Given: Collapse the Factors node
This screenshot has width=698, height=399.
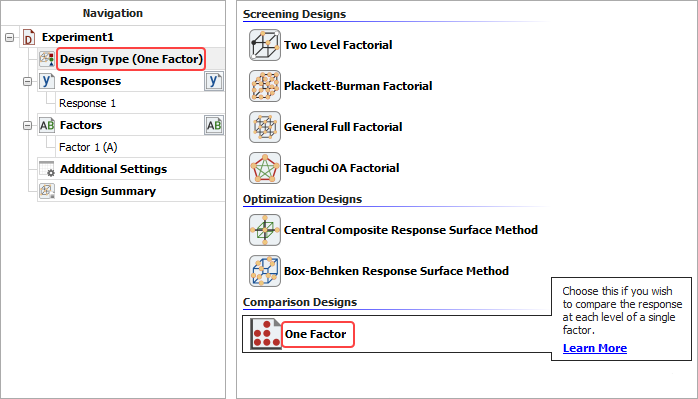Looking at the screenshot, I should click(28, 126).
